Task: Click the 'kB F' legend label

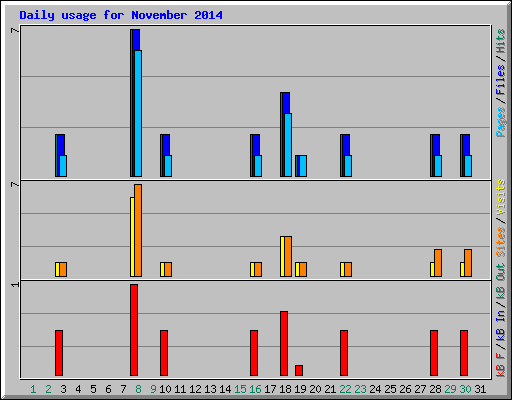Action: click(501, 365)
